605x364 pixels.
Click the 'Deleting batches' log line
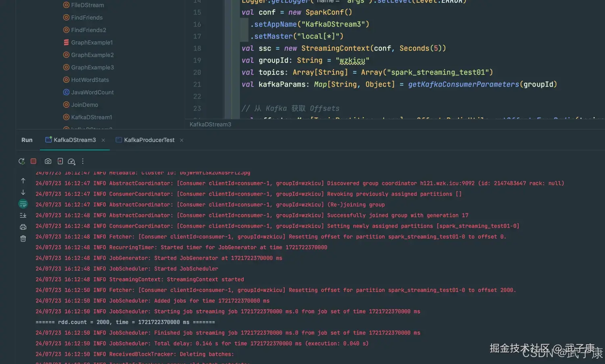135,354
